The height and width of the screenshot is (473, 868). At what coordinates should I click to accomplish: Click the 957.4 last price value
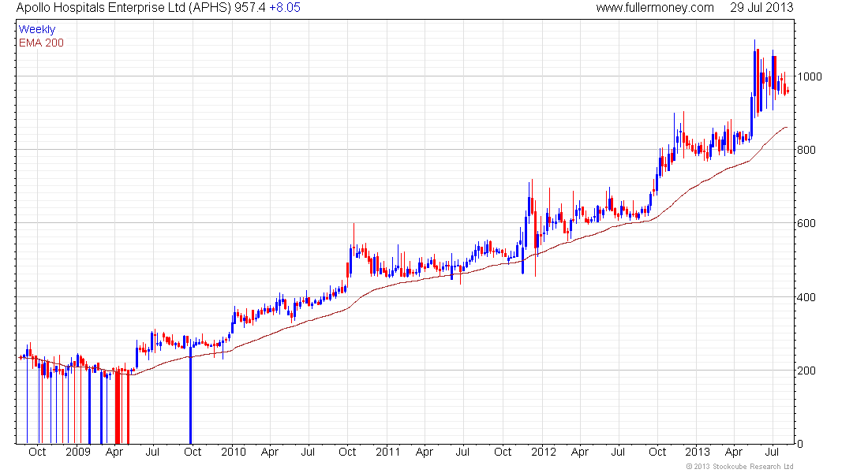[x=249, y=8]
